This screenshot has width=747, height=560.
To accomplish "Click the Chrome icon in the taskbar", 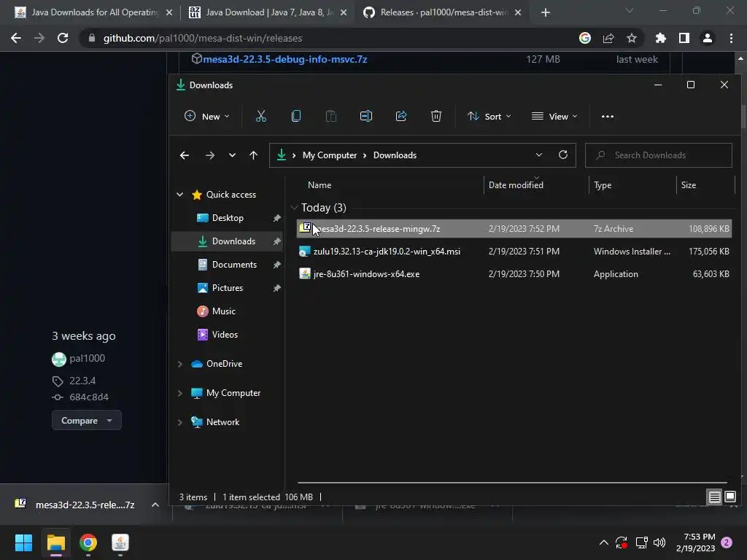I will pyautogui.click(x=88, y=542).
